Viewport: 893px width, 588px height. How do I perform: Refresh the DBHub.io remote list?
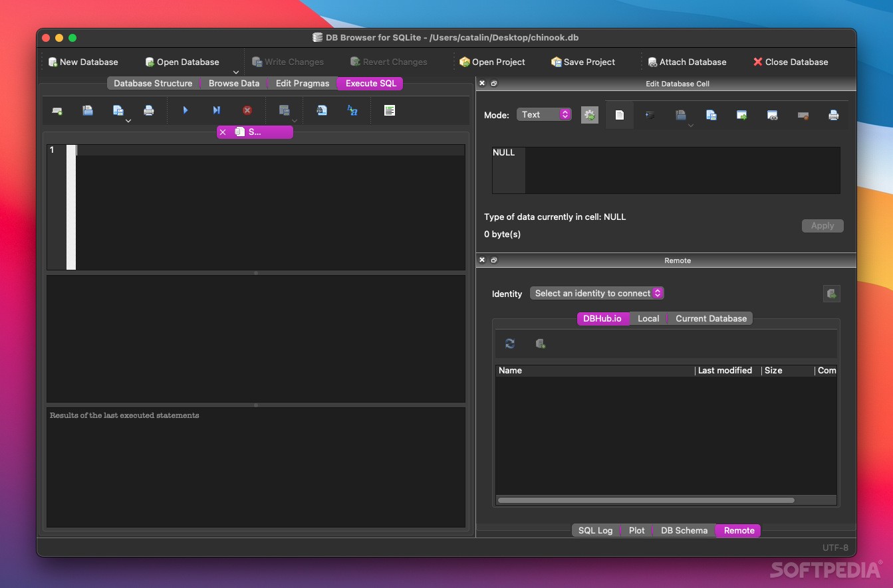(510, 343)
